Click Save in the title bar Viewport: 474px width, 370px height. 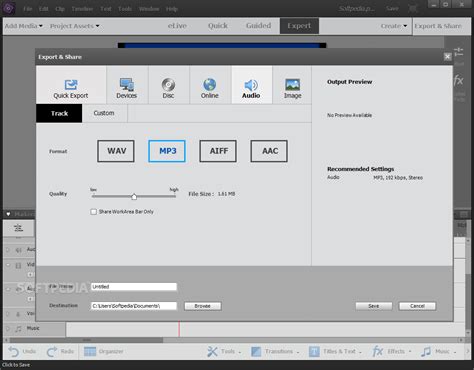pyautogui.click(x=392, y=8)
